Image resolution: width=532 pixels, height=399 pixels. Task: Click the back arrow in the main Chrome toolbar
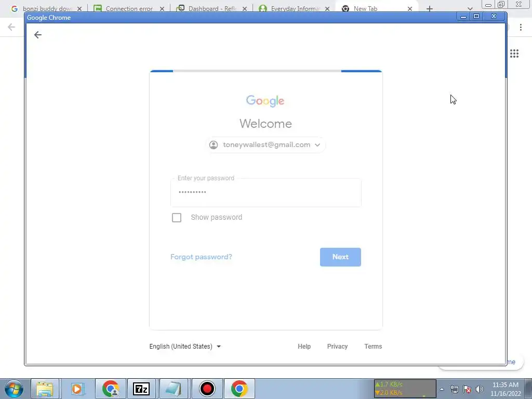(11, 27)
